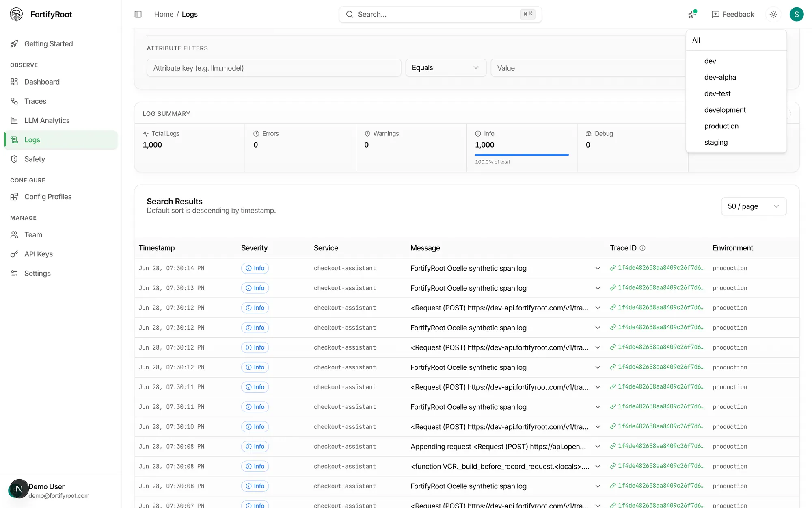Click the Dashboard grid icon

[14, 82]
